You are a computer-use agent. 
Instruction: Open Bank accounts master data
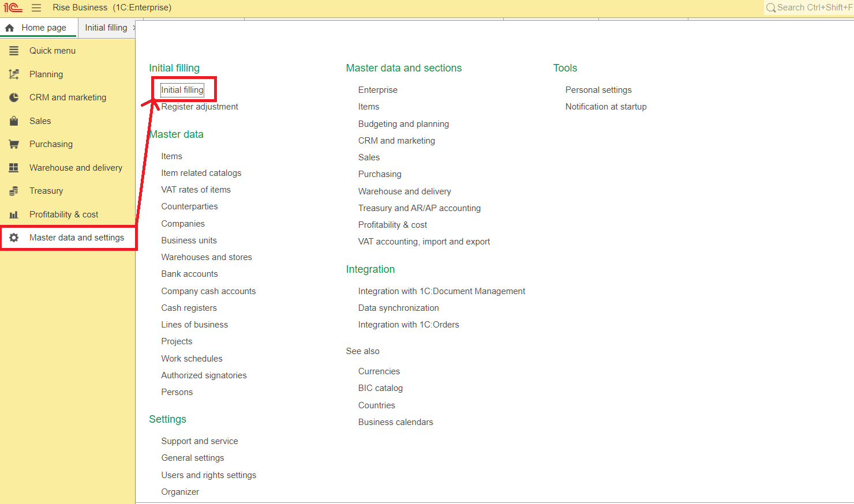[190, 274]
